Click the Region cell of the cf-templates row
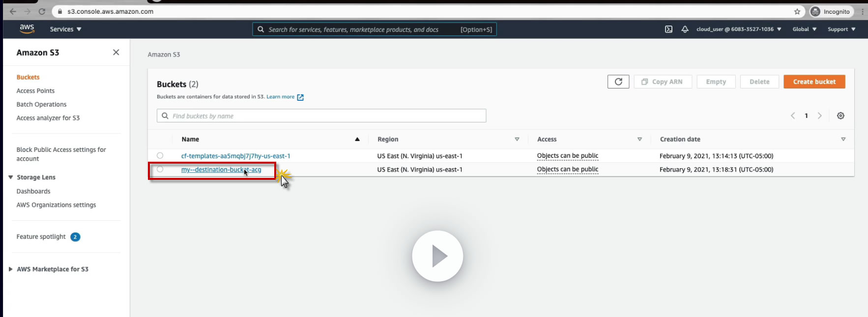This screenshot has width=868, height=317. pos(420,156)
